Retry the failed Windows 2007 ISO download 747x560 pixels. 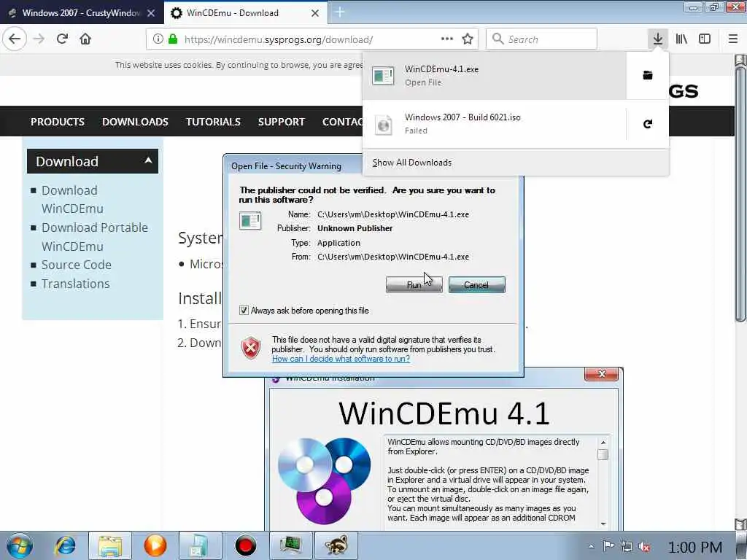click(x=648, y=124)
